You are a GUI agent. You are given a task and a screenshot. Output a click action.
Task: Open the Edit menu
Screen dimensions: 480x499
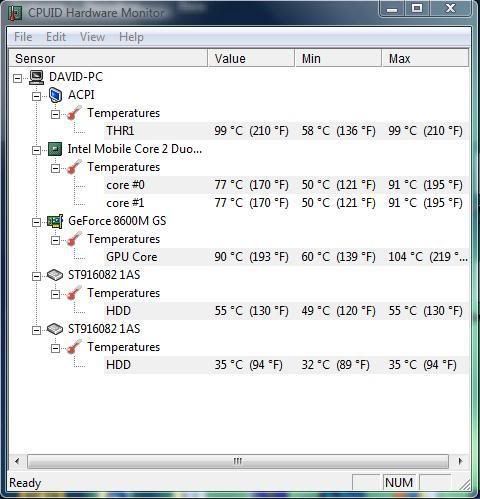tap(56, 37)
